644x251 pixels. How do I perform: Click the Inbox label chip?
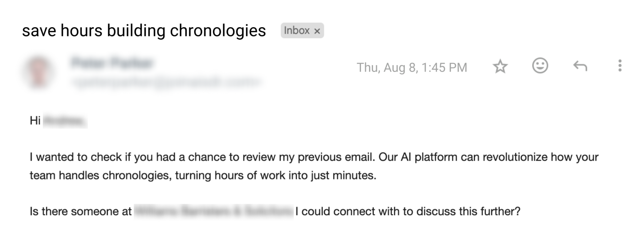coord(297,31)
